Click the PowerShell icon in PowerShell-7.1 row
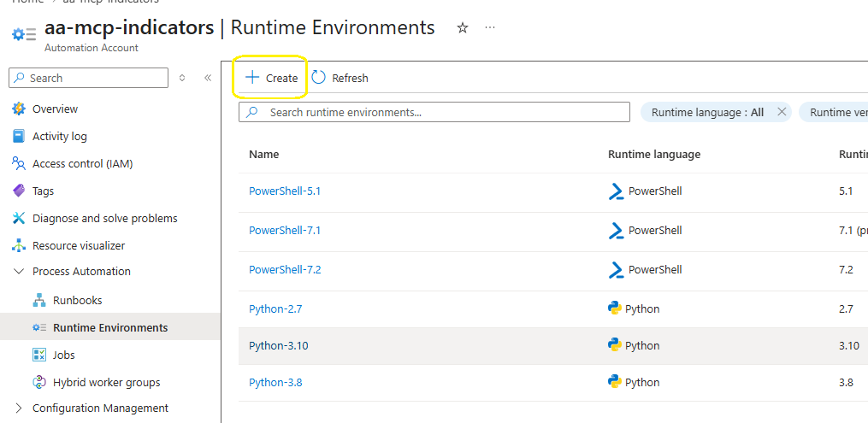Viewport: 868px width, 423px height. 616,231
